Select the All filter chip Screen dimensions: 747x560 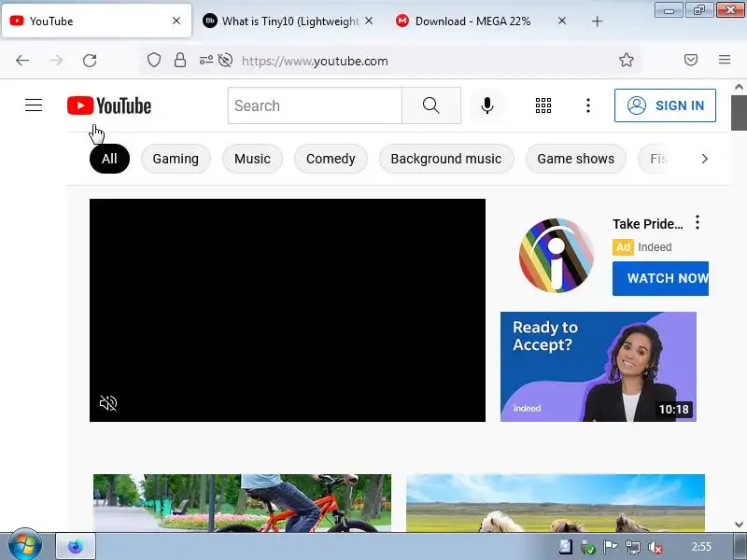109,159
